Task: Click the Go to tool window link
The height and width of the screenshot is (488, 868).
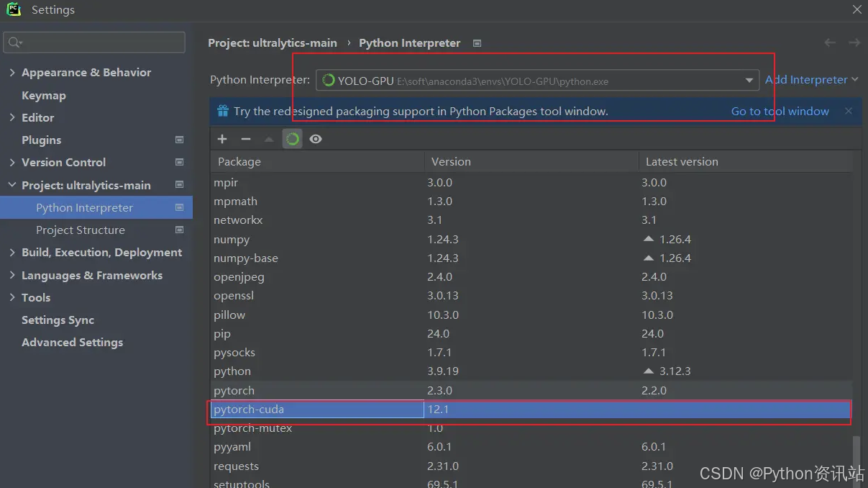Action: [x=780, y=111]
